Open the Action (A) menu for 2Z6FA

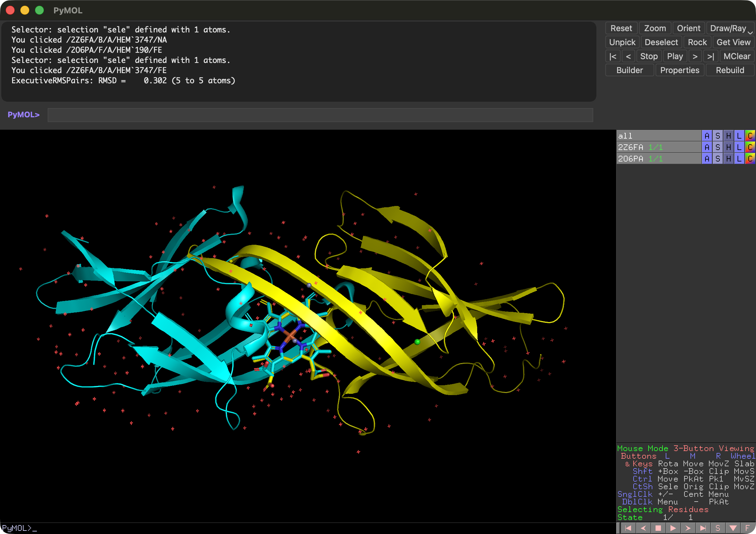pyautogui.click(x=707, y=147)
